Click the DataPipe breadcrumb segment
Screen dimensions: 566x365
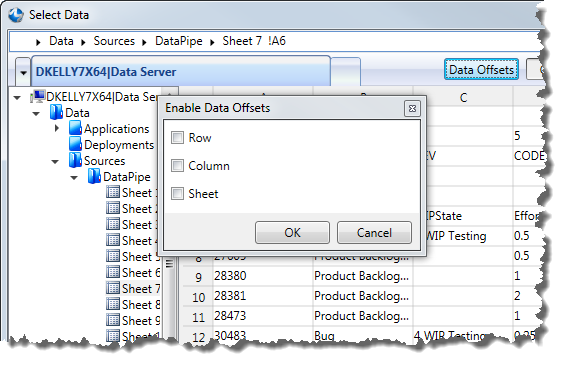coord(179,41)
